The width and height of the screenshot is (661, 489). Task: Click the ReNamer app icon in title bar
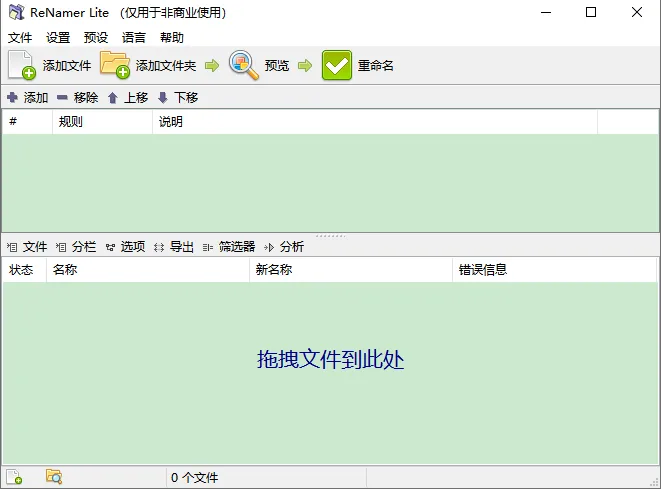click(x=16, y=12)
